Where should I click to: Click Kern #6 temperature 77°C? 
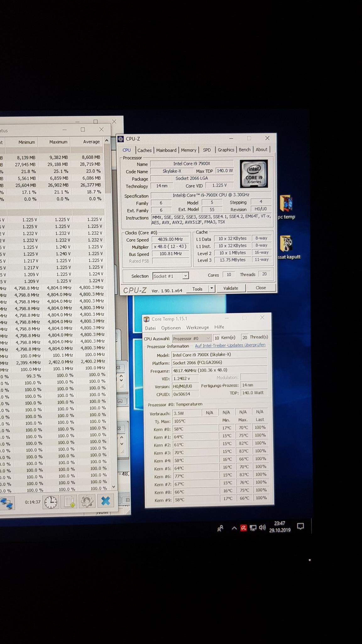[195, 476]
